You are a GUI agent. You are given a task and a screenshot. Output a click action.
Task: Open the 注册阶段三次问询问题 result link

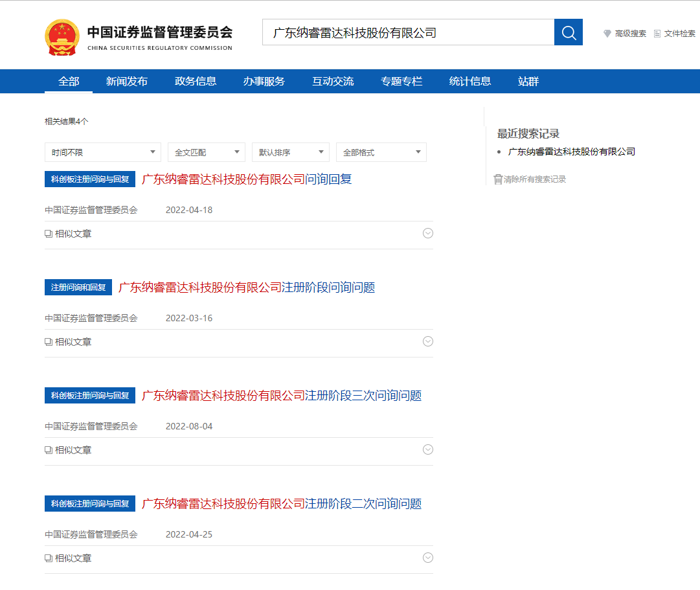(282, 396)
